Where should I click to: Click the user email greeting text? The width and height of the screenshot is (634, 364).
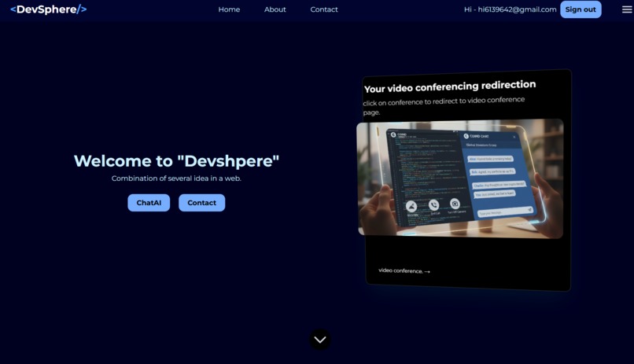click(x=510, y=9)
